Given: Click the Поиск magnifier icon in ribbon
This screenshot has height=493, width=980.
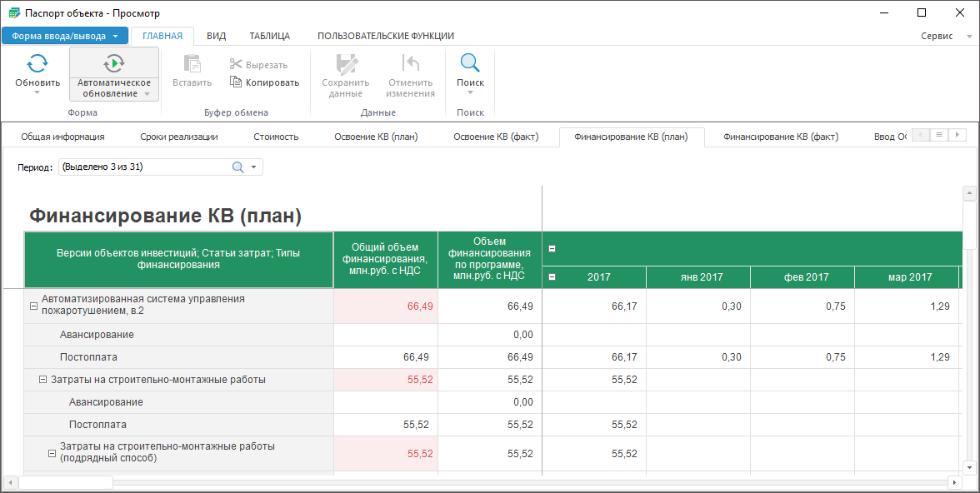Looking at the screenshot, I should pyautogui.click(x=470, y=63).
